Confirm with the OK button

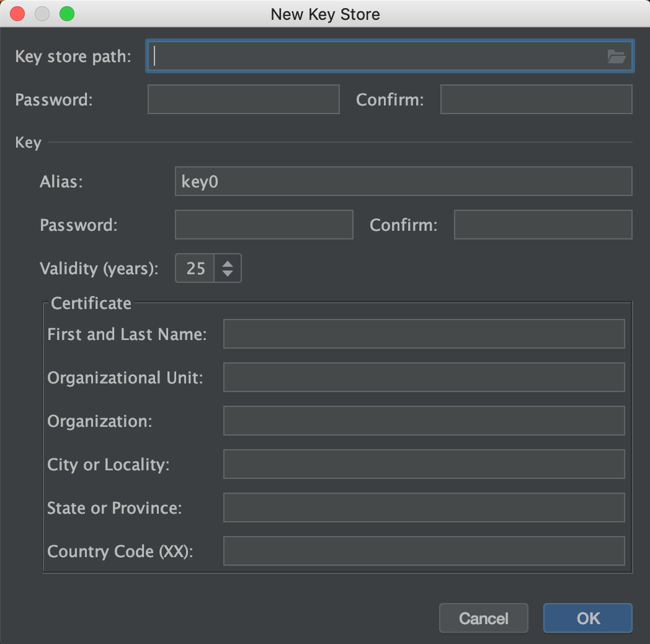coord(587,618)
